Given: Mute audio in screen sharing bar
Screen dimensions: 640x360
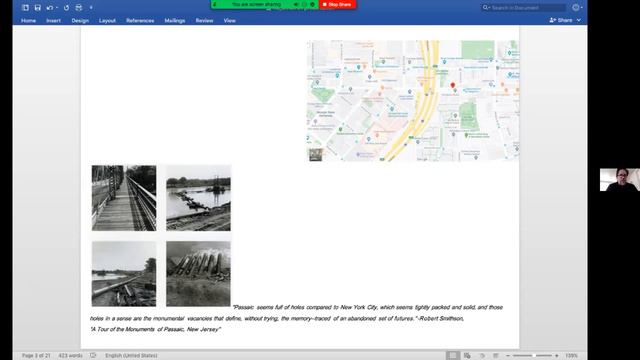Looking at the screenshot, I should 296,4.
